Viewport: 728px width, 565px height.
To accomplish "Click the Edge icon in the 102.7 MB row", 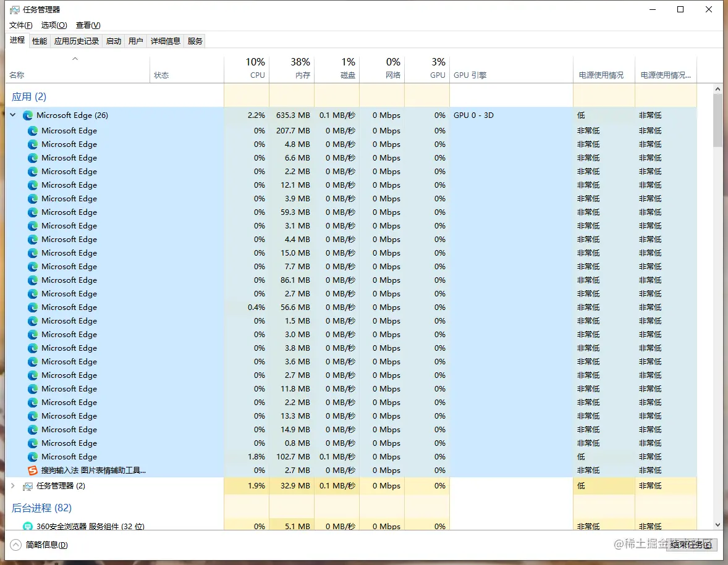I will (33, 456).
